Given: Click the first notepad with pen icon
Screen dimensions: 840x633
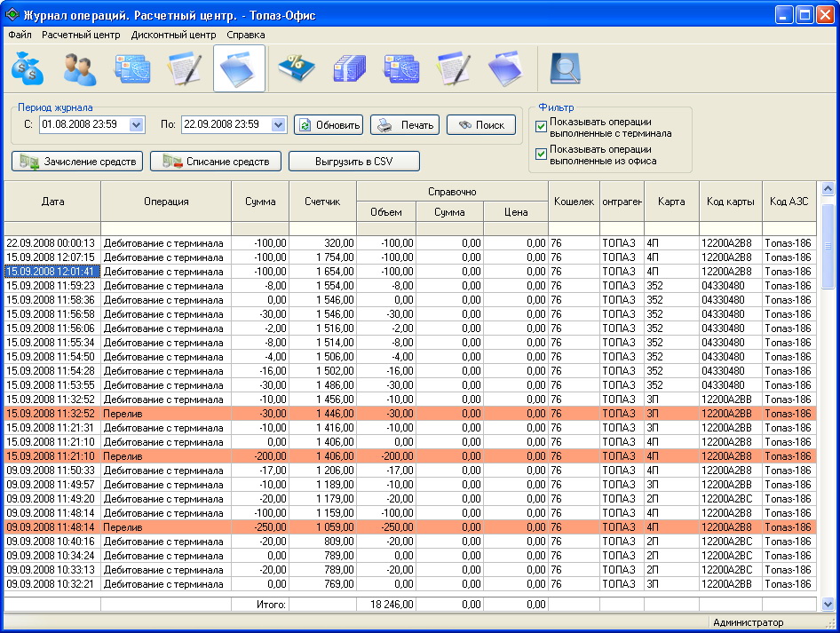Looking at the screenshot, I should pos(186,69).
